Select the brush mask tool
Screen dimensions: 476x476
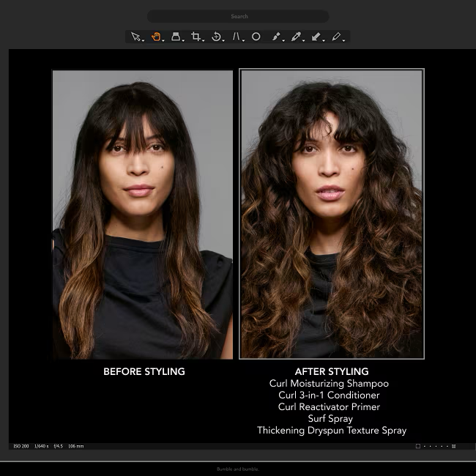coord(275,37)
